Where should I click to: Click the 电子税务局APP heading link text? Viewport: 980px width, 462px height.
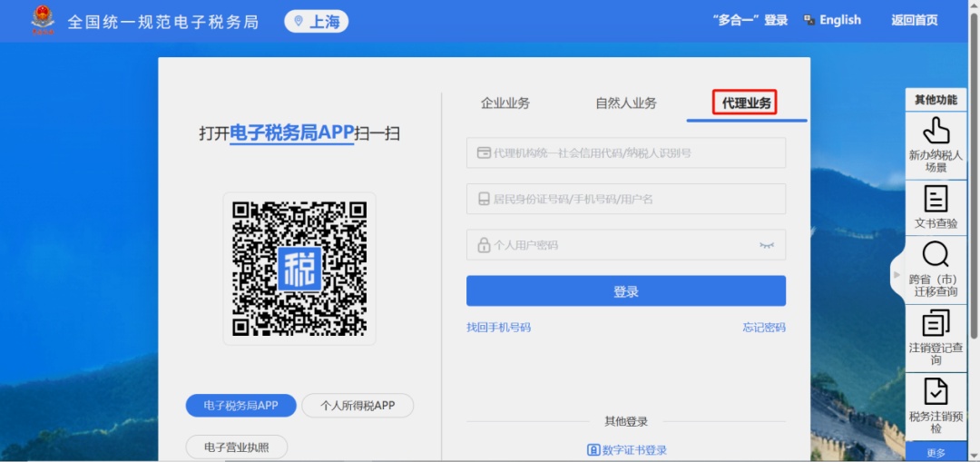[x=292, y=133]
